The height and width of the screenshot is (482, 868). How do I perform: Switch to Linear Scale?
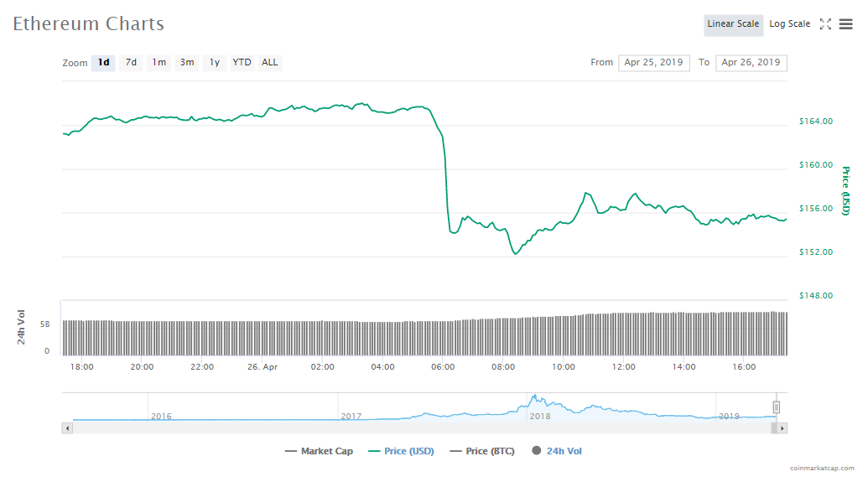[733, 24]
